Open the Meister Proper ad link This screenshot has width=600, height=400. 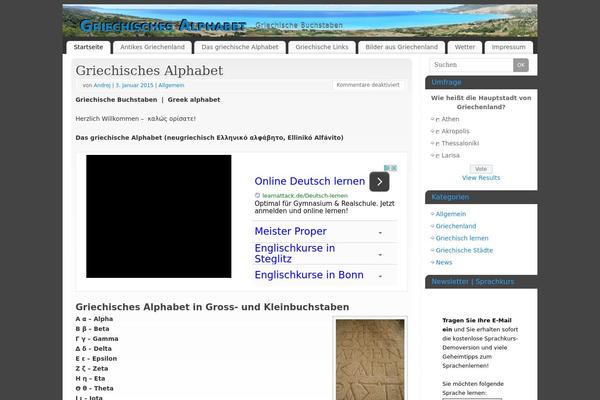(290, 231)
